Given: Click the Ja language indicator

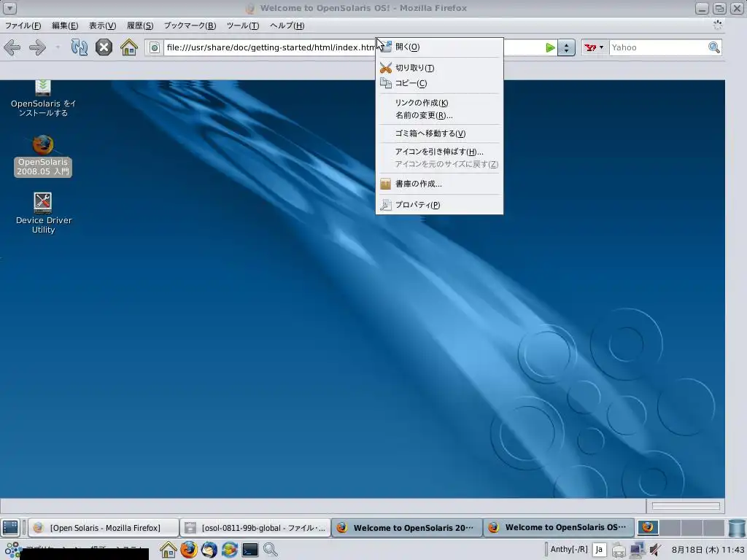Looking at the screenshot, I should pos(599,550).
